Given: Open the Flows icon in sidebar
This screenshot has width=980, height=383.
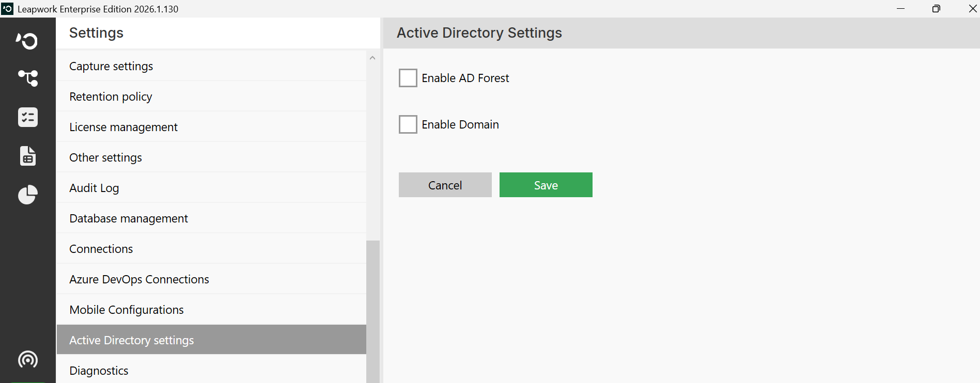Looking at the screenshot, I should click(28, 78).
